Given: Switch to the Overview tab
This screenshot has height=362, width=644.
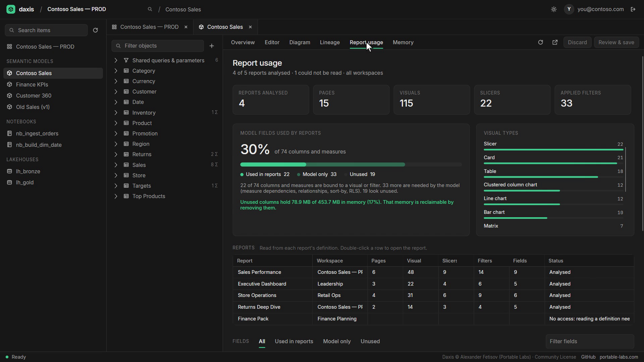Looking at the screenshot, I should click(243, 42).
